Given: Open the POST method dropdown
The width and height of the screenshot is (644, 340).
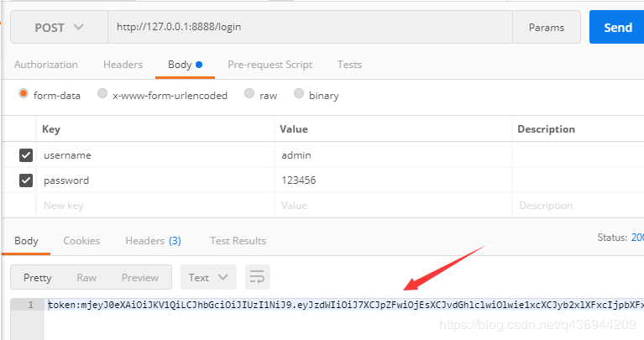Looking at the screenshot, I should pyautogui.click(x=59, y=27).
